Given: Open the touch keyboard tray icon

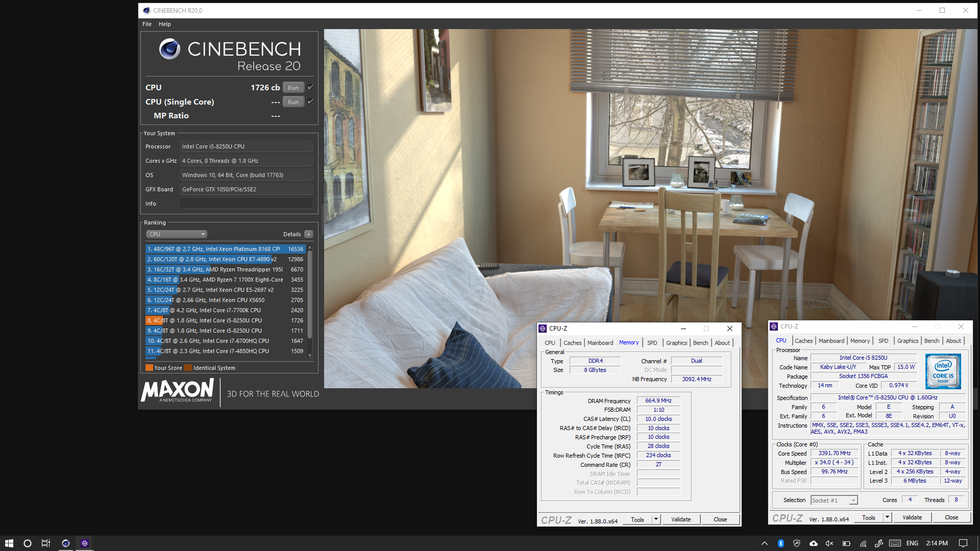Looking at the screenshot, I should point(895,543).
